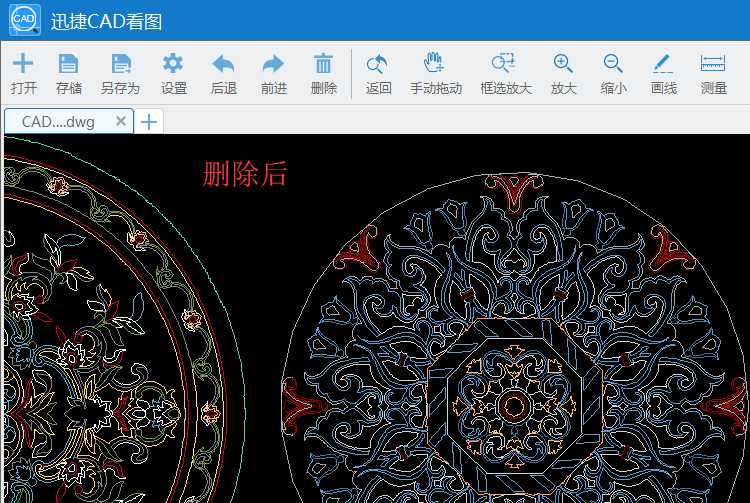Screen dimensions: 750x503
Task: Choose 另存为 (Save As) icon
Action: (x=121, y=64)
